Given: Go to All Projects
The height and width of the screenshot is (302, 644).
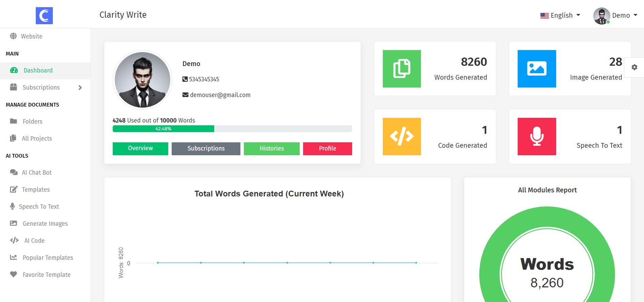Looking at the screenshot, I should tap(45, 139).
